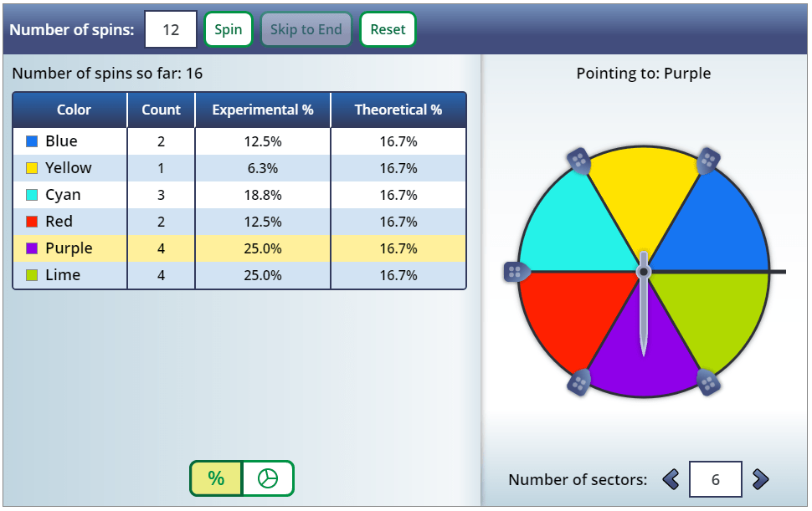The image size is (812, 511).
Task: Click Yellow's count cell showing 1
Action: (161, 168)
